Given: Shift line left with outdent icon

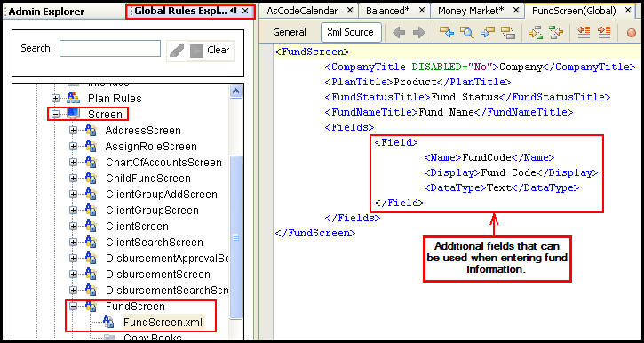Looking at the screenshot, I should tap(584, 33).
